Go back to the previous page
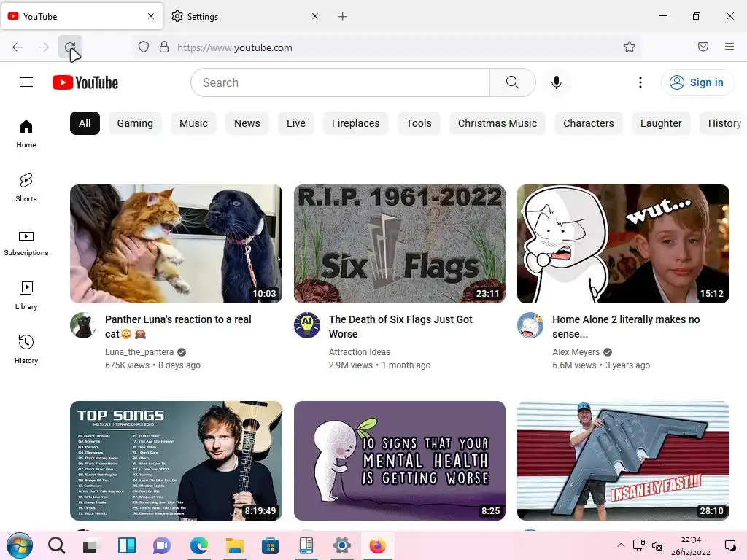 coord(18,47)
